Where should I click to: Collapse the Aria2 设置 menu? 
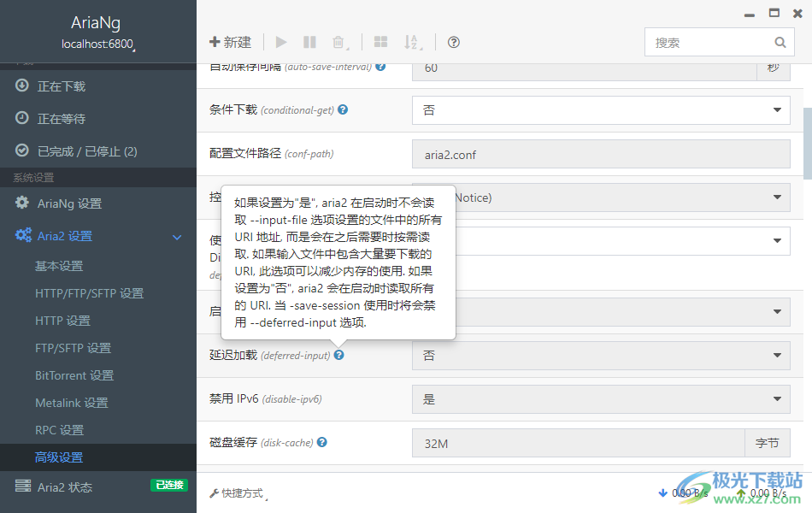coord(98,236)
